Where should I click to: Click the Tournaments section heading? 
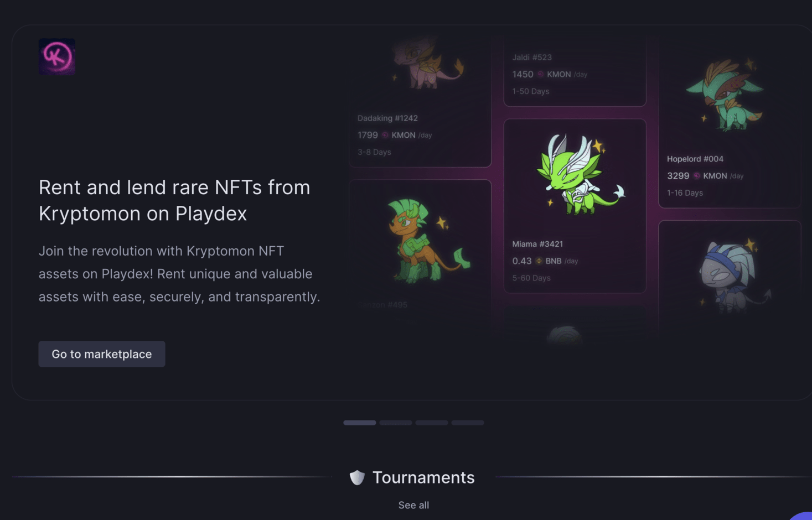423,477
